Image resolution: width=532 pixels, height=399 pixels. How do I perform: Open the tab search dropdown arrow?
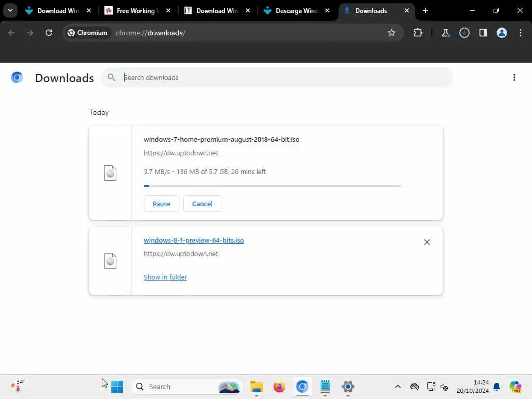coord(10,10)
